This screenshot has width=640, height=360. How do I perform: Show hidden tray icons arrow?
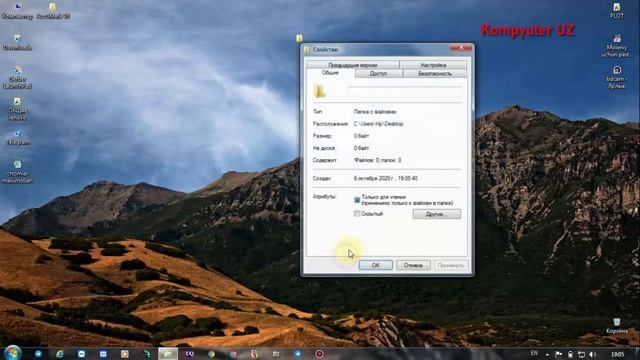[x=547, y=355]
